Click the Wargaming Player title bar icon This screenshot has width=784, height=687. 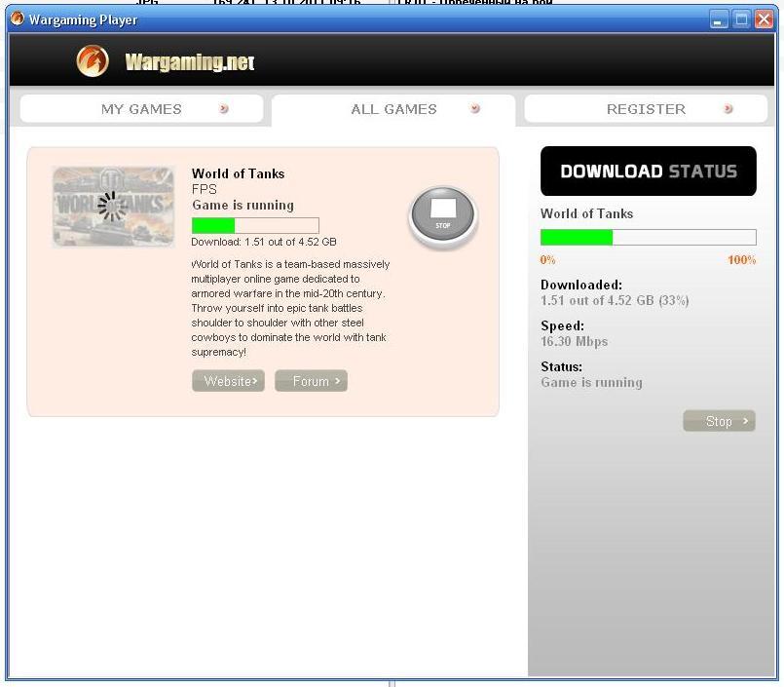18,19
